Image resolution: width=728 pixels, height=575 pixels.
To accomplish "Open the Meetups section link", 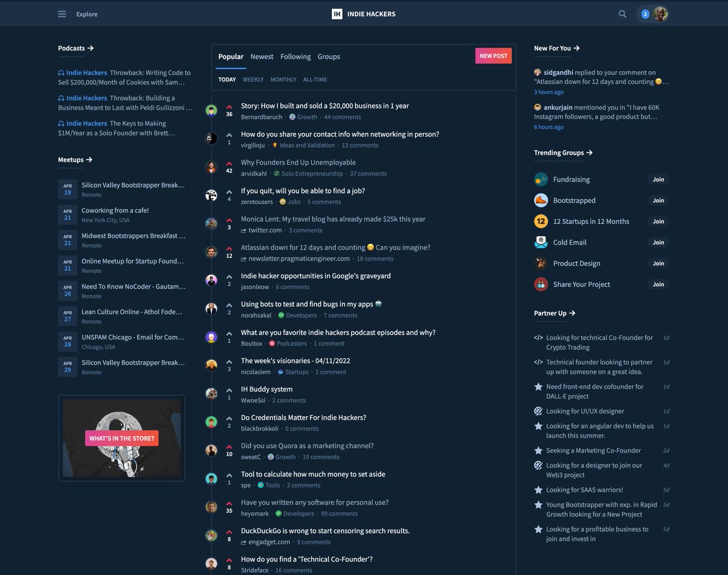I will [x=75, y=160].
